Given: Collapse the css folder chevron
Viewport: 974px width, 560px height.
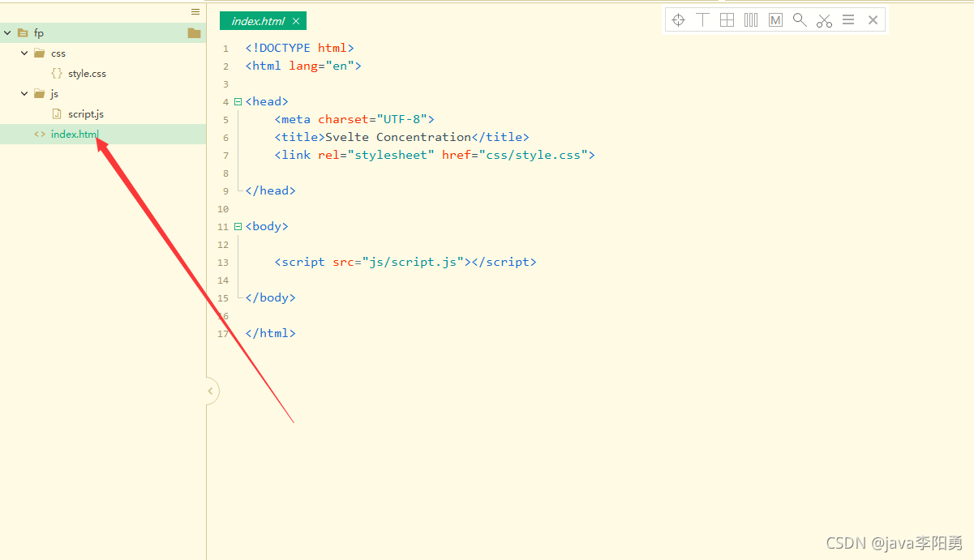Looking at the screenshot, I should 24,53.
